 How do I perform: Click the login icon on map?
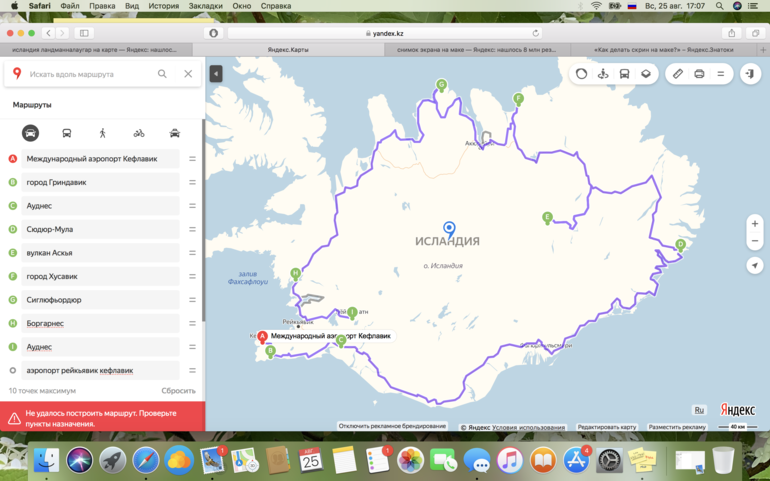click(750, 74)
